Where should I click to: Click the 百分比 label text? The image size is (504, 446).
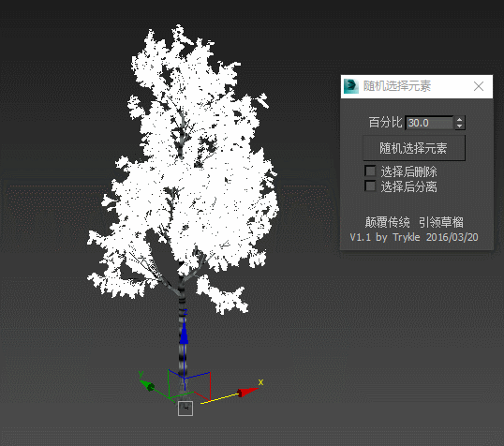[x=385, y=123]
